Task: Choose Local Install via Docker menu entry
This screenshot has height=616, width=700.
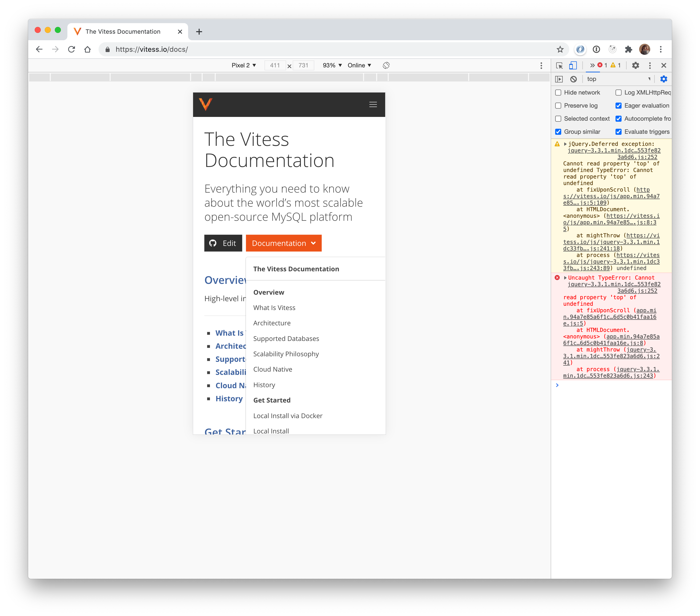Action: [x=288, y=416]
